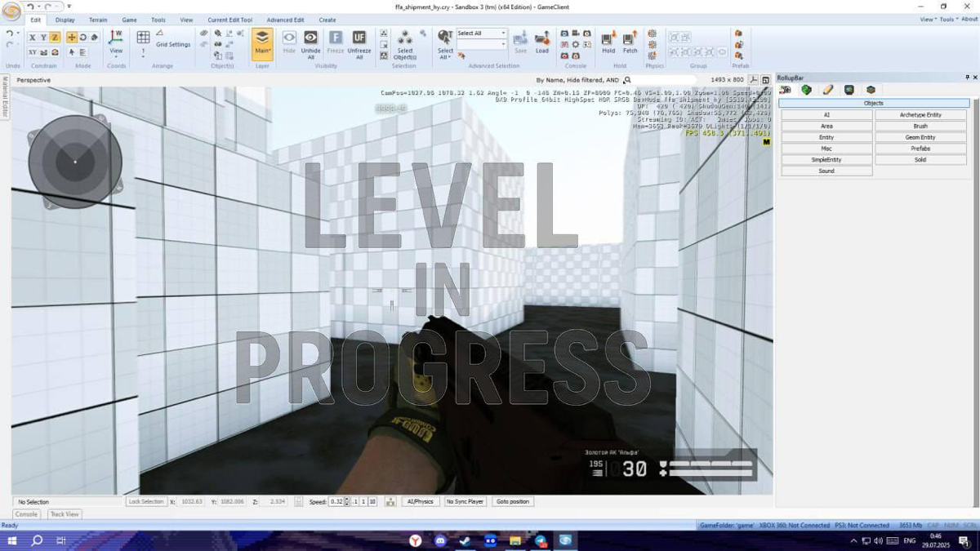The image size is (980, 551).
Task: Open the RollupBar terrain tab icon
Action: pos(807,90)
